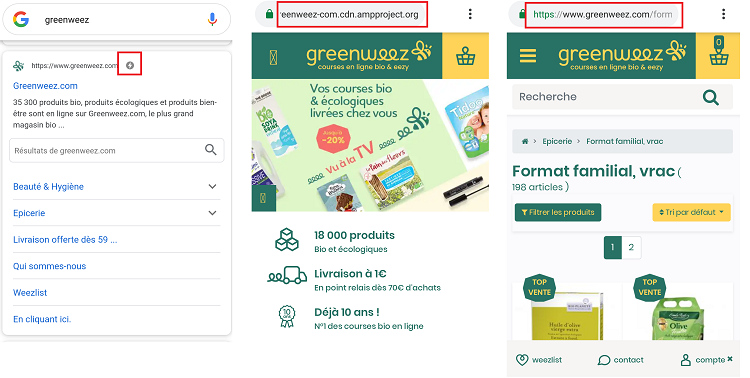Click Google search field with 'greenweez'
This screenshot has height=378, width=750.
pos(117,20)
